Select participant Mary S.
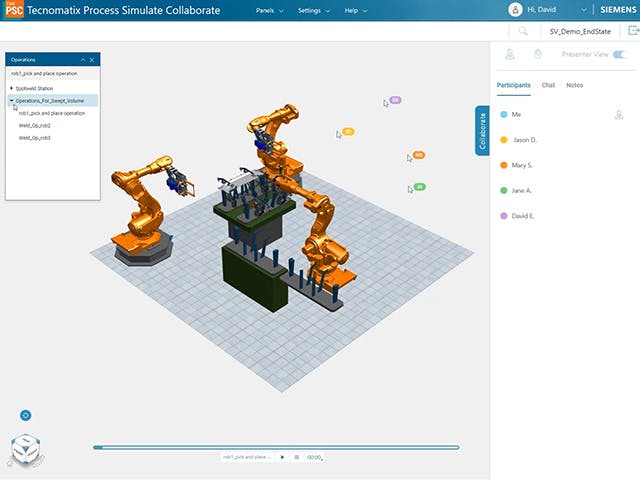 click(522, 165)
